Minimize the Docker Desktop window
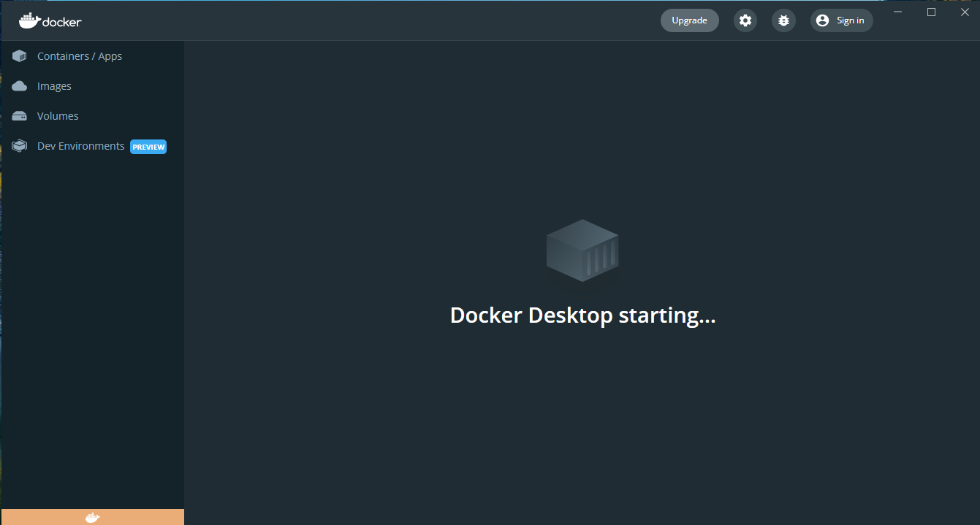The width and height of the screenshot is (980, 525). (x=897, y=12)
